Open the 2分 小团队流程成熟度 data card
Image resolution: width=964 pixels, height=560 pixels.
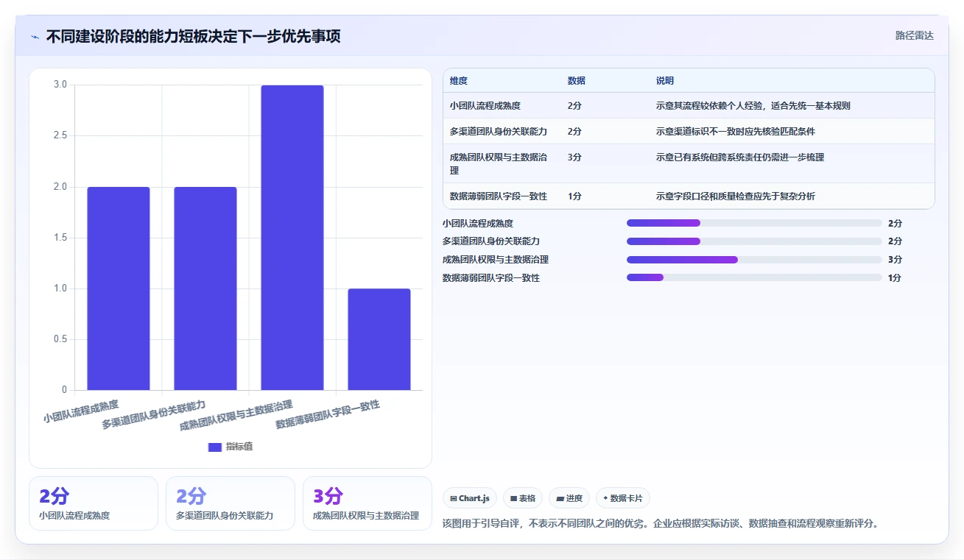[x=94, y=503]
